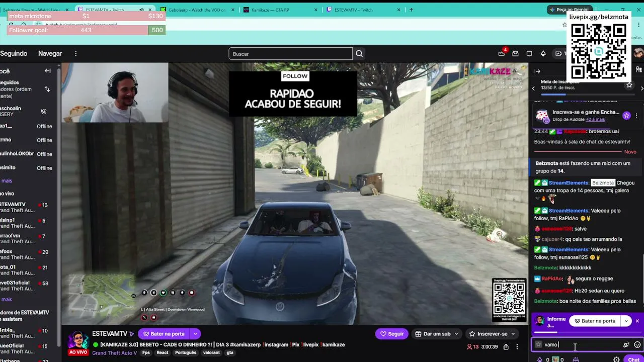The width and height of the screenshot is (644, 362).
Task: Expand the dropdown arrow beside Bater na porta below video
Action: (195, 334)
